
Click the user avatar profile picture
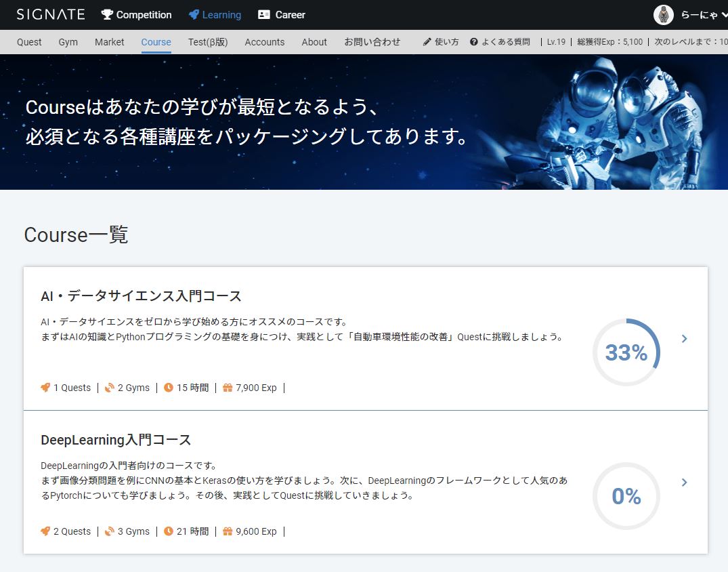pyautogui.click(x=664, y=14)
